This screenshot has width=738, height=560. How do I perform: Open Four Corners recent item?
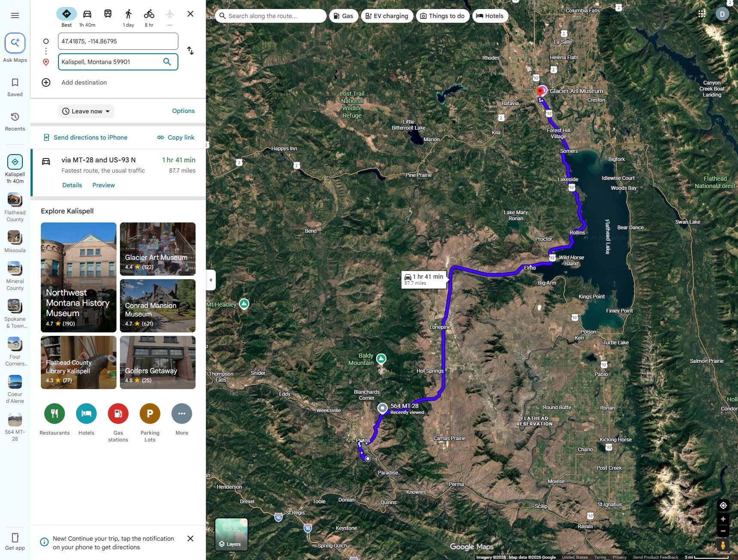click(15, 351)
